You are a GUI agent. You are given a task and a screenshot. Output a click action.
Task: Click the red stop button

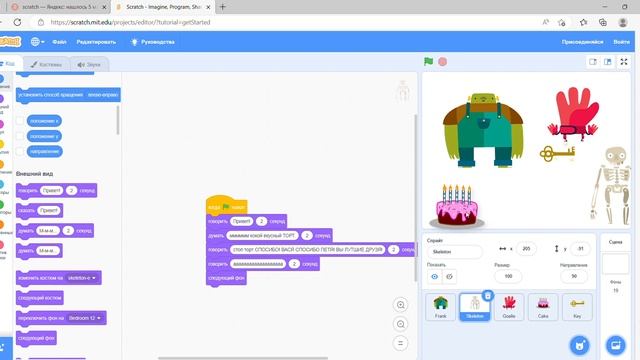coord(442,62)
